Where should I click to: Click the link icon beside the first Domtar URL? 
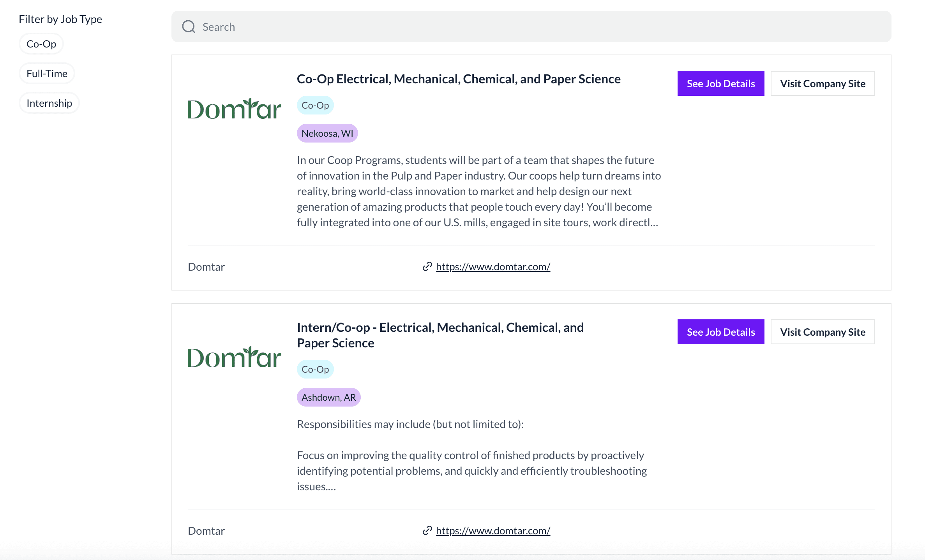tap(427, 267)
